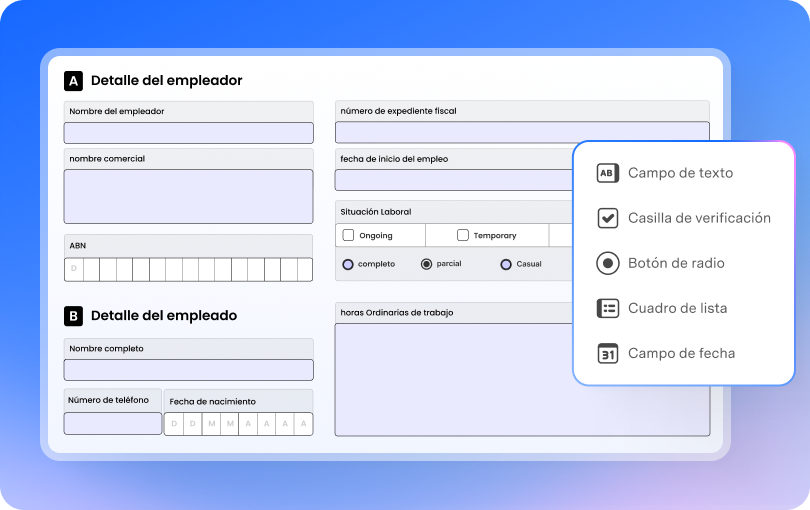Click the fecha de inicio del empleo label
Screen dimensions: 810x510
point(394,159)
